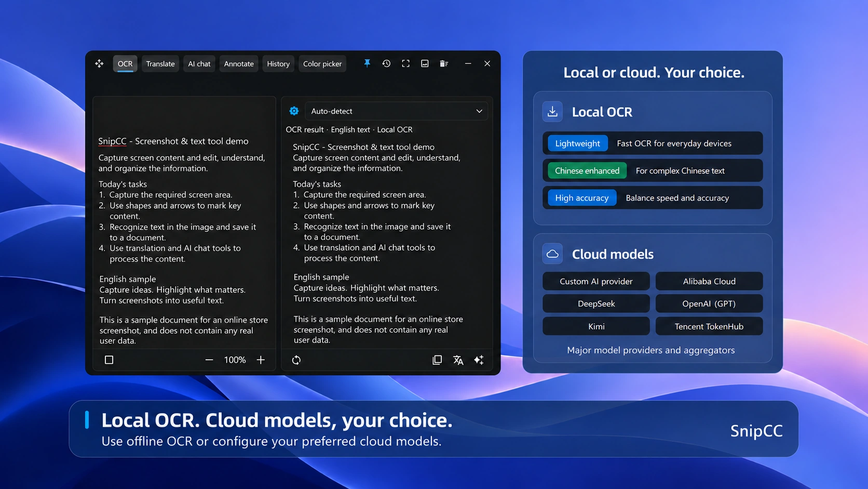Zoom in with the plus button
This screenshot has width=868, height=489.
pos(261,360)
